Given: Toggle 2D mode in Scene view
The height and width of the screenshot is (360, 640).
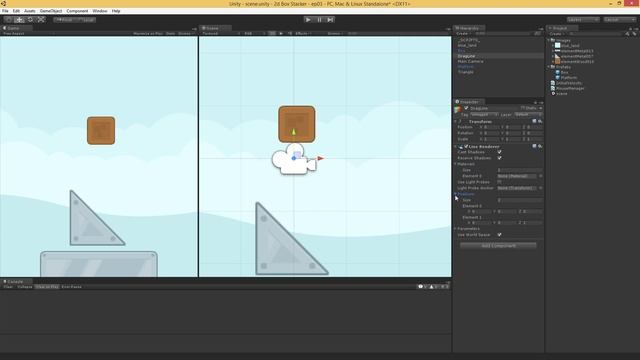Looking at the screenshot, I should click(272, 33).
